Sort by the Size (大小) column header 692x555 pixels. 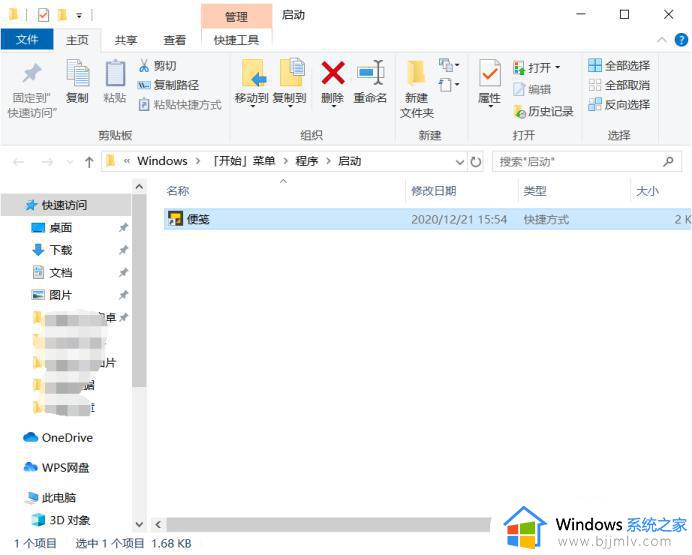point(647,191)
